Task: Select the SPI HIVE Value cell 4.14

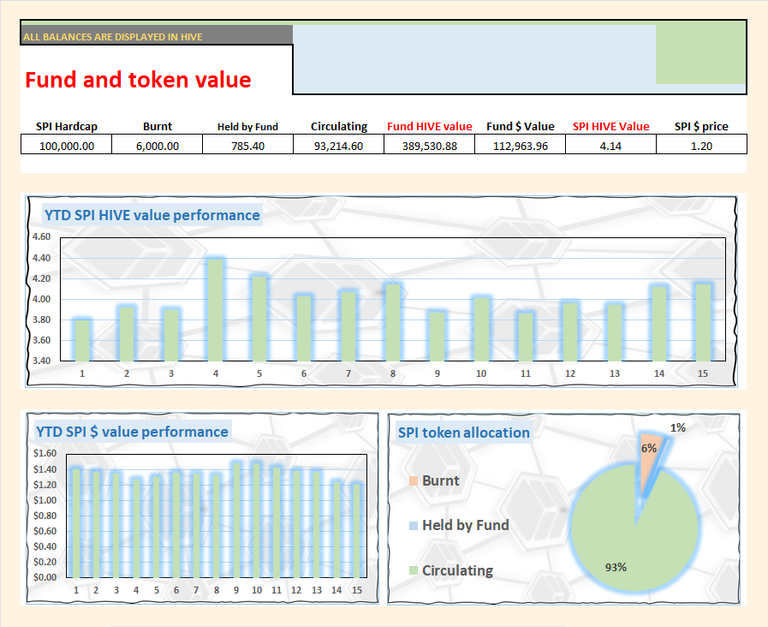Action: 611,146
